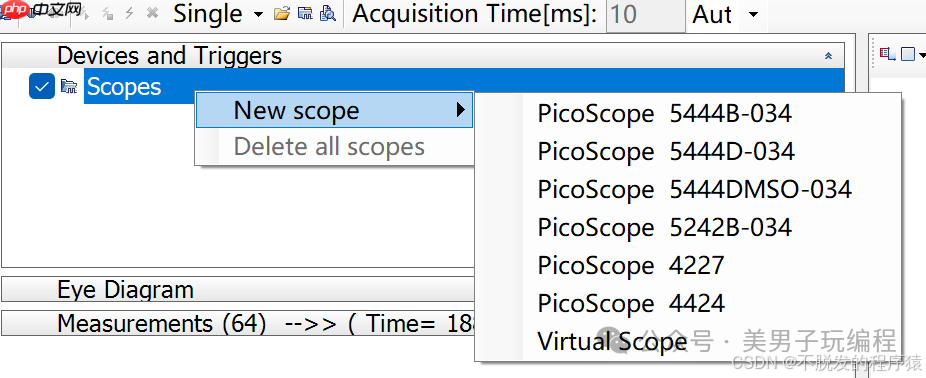This screenshot has width=926, height=378.
Task: Click the grayed-out X stop icon
Action: click(152, 14)
